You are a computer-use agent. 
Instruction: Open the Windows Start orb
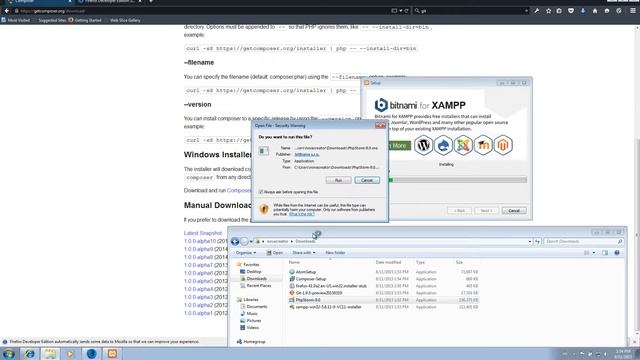pyautogui.click(x=9, y=353)
